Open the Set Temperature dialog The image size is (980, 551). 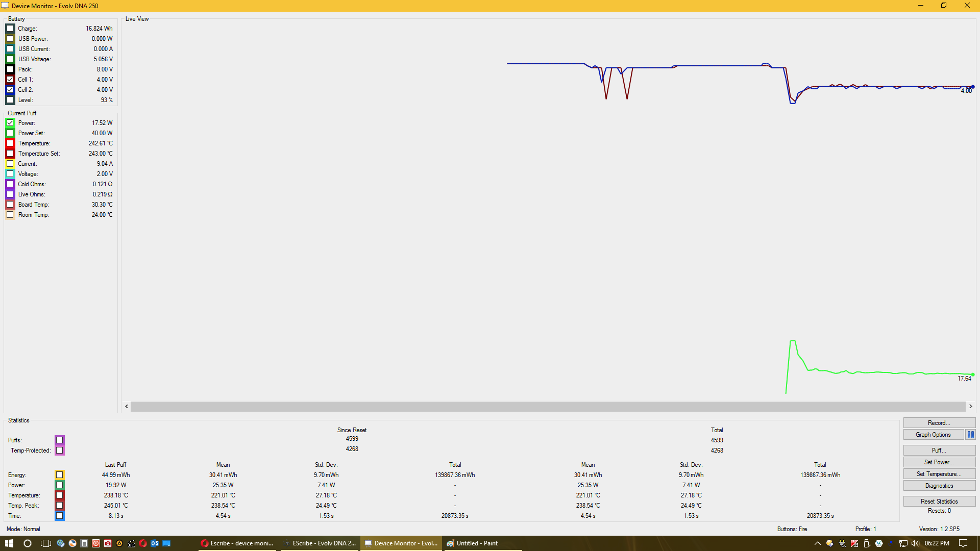pyautogui.click(x=939, y=474)
